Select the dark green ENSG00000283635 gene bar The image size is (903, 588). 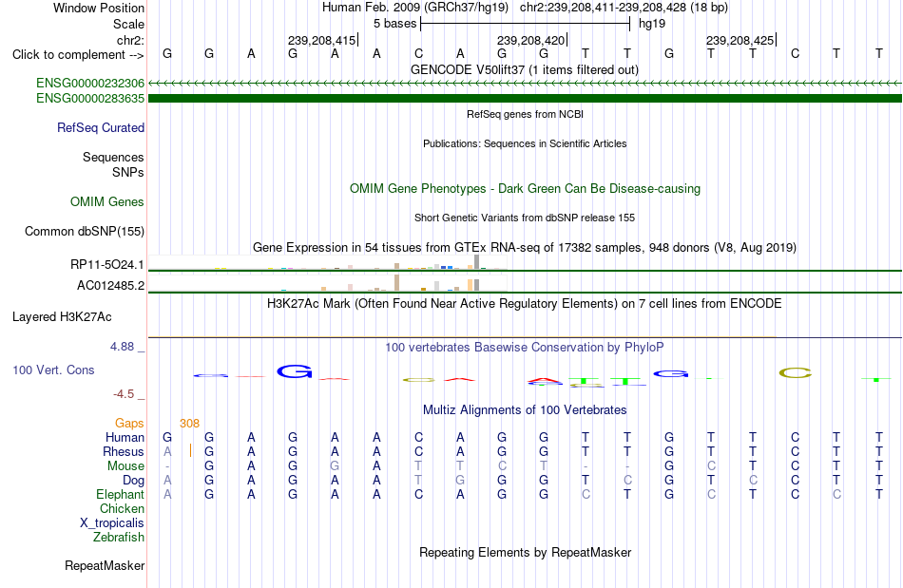click(x=525, y=99)
